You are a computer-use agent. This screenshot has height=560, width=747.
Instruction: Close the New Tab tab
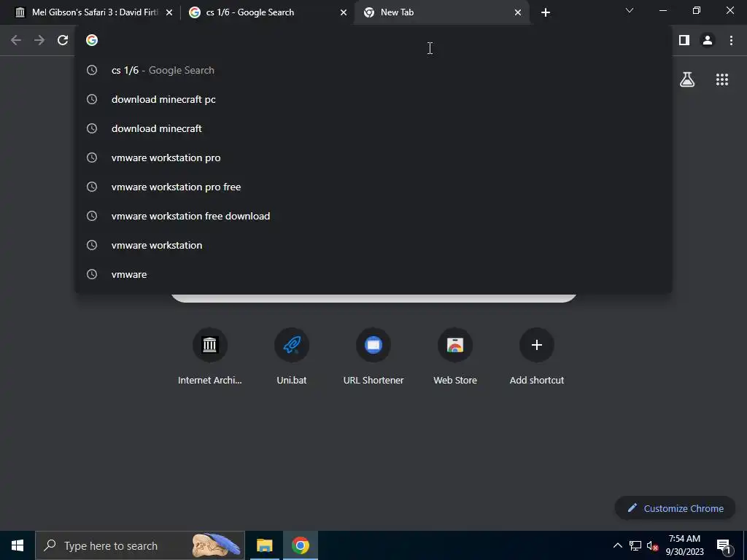tap(518, 13)
